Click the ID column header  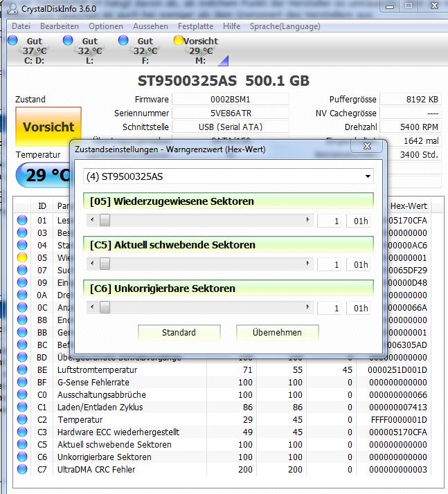click(42, 206)
